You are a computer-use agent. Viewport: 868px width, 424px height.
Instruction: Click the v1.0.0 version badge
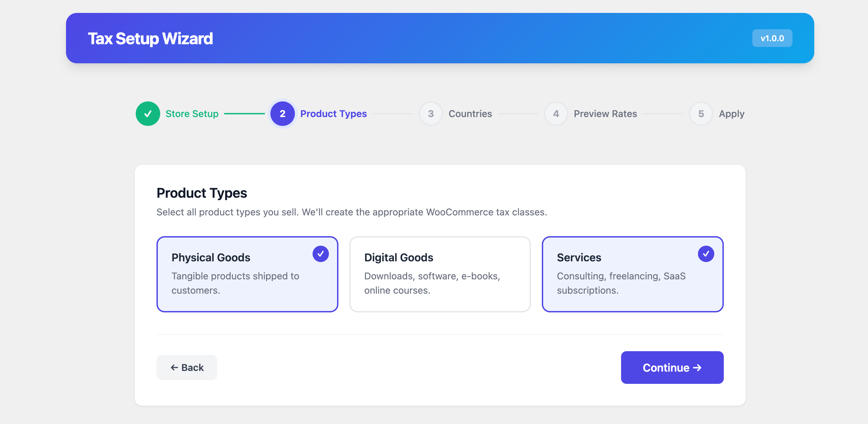(772, 38)
